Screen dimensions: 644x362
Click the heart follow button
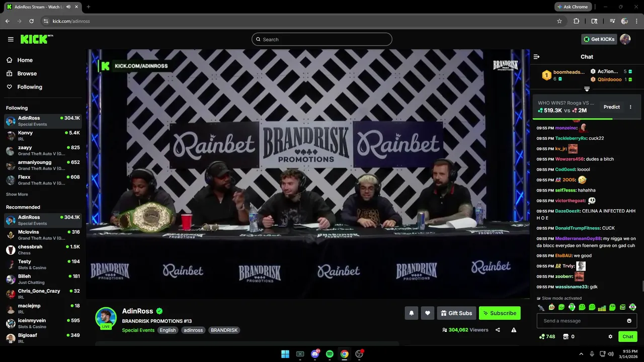pos(427,313)
